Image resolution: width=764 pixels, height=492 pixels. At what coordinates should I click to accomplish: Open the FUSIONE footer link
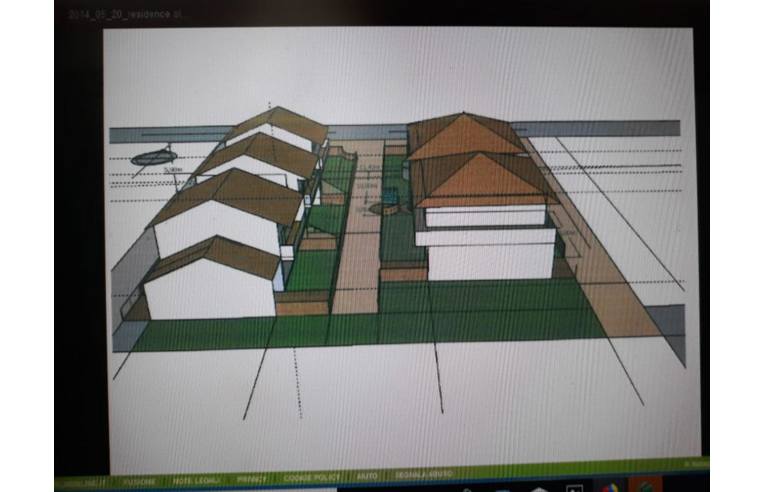[139, 482]
